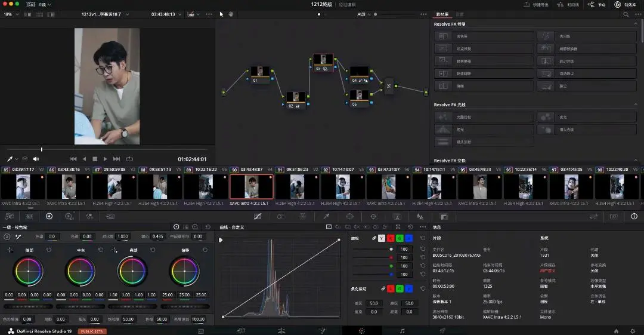Switch to the Deliver page rocket
Viewport: 644px width, 335px height.
pyautogui.click(x=442, y=331)
